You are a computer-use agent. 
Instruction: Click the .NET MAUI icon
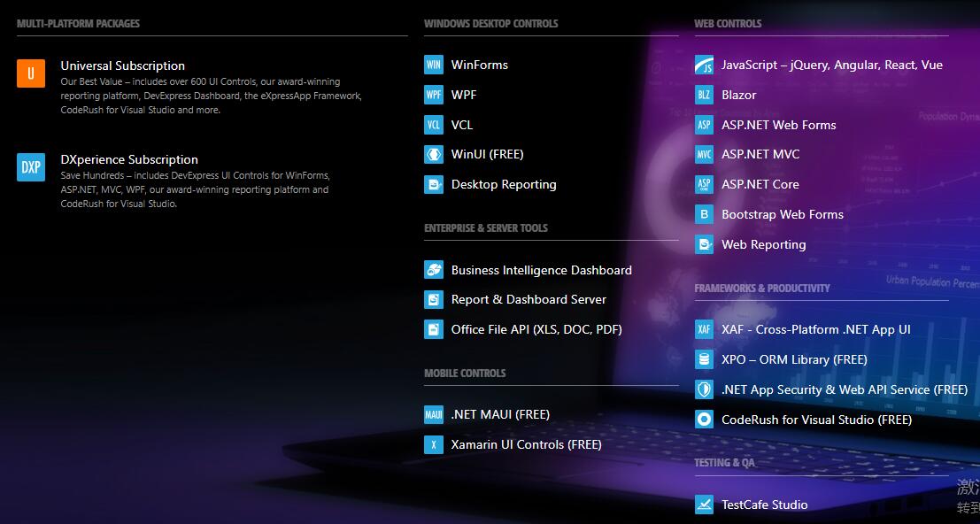[x=433, y=414]
